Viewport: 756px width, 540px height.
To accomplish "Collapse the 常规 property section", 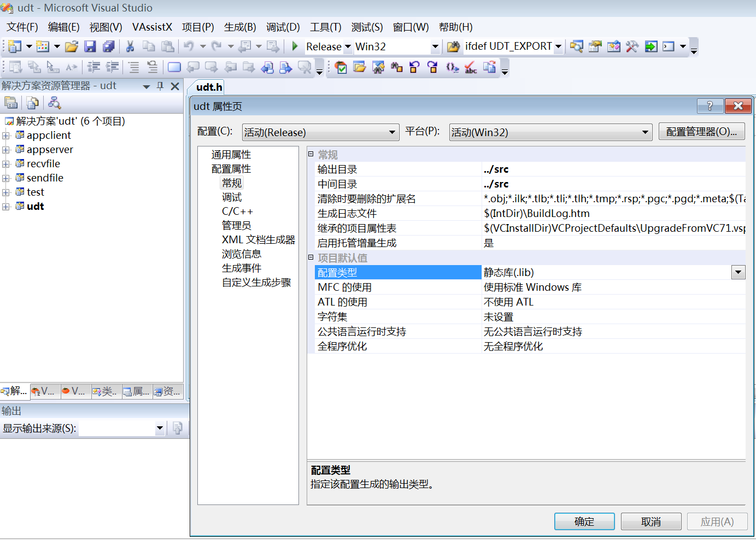I will (310, 154).
